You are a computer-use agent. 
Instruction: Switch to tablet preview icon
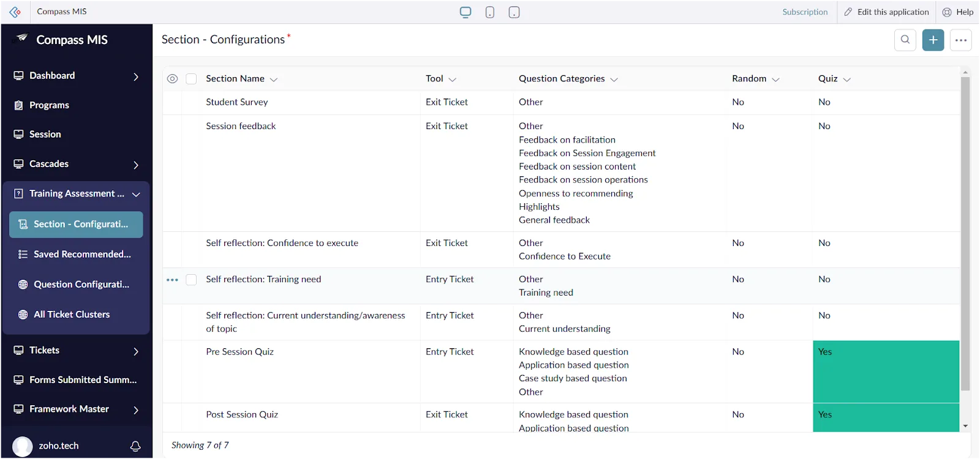pyautogui.click(x=514, y=12)
